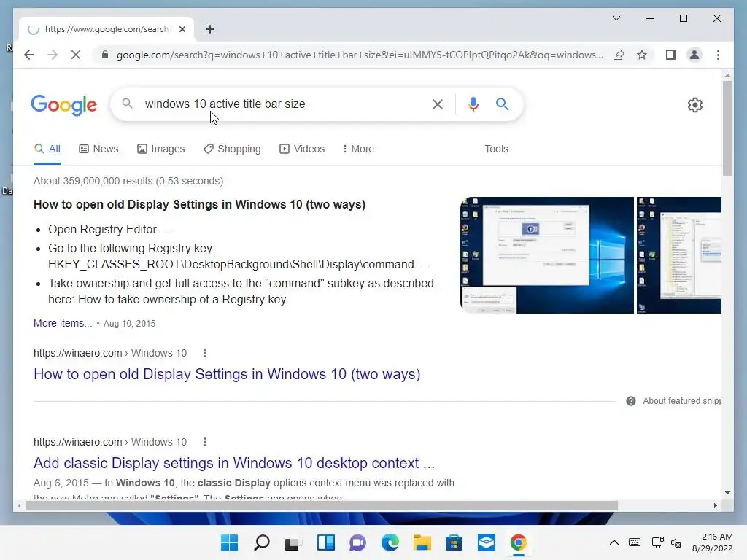Open Task View on taskbar
Screen dimensions: 747x560
(x=293, y=542)
